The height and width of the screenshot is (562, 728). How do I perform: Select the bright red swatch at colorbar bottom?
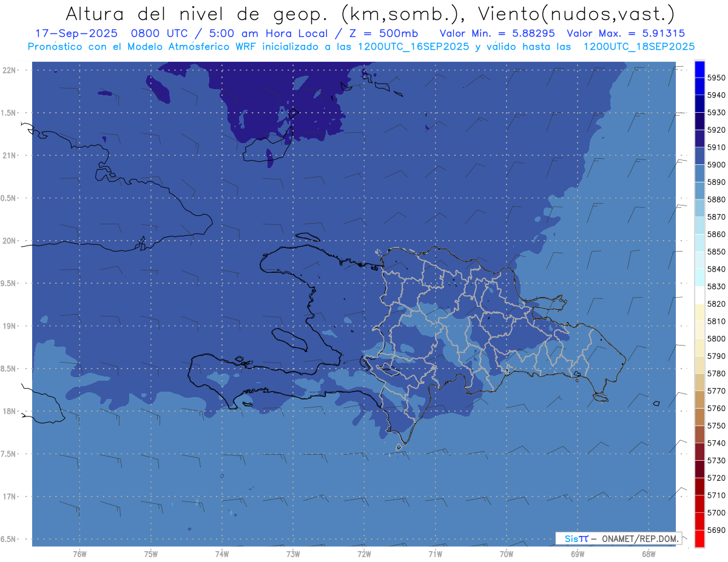pyautogui.click(x=699, y=538)
